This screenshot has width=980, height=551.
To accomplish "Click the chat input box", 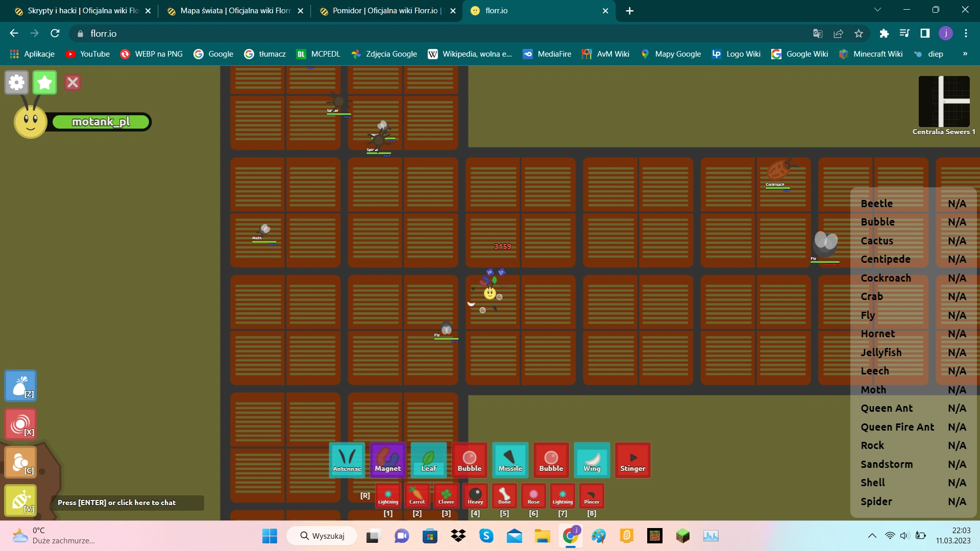I will [x=128, y=503].
